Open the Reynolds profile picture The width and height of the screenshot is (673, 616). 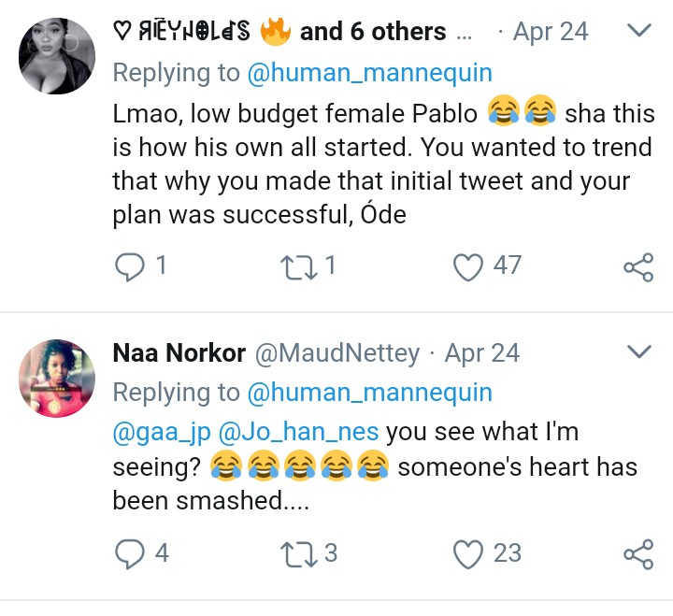(57, 56)
